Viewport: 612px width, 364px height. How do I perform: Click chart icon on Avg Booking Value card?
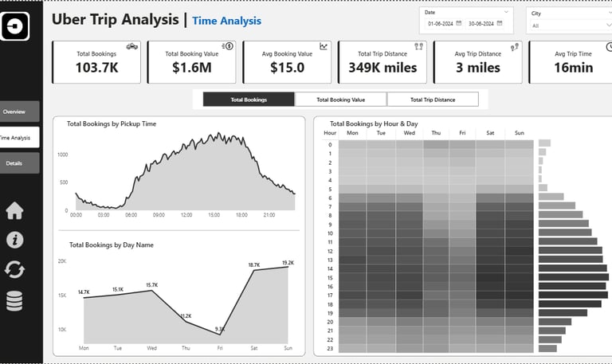(x=324, y=46)
